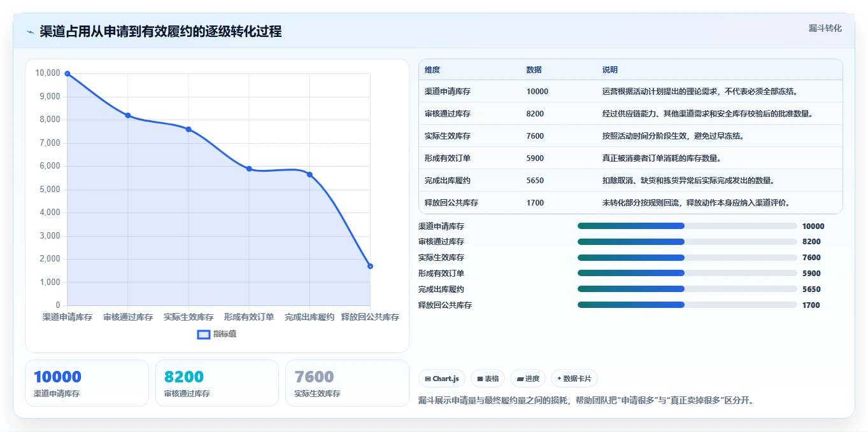Click the 释放回公共库存 progress bar

[687, 305]
